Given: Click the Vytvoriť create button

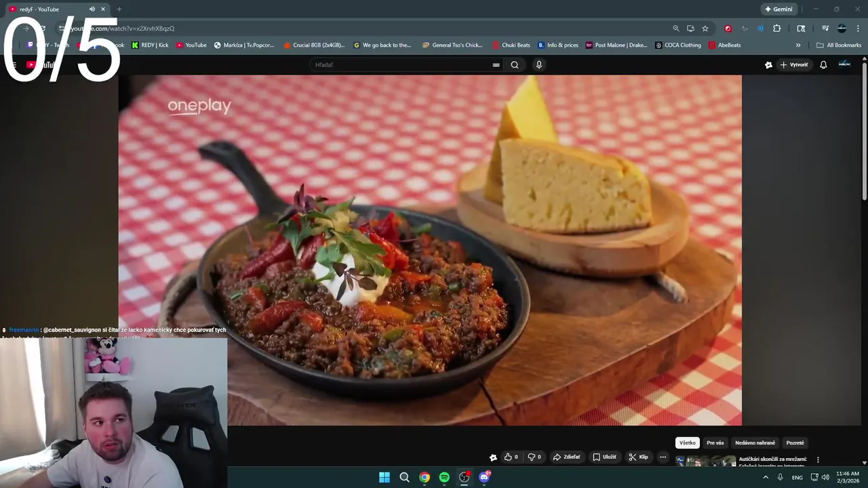Looking at the screenshot, I should [793, 65].
